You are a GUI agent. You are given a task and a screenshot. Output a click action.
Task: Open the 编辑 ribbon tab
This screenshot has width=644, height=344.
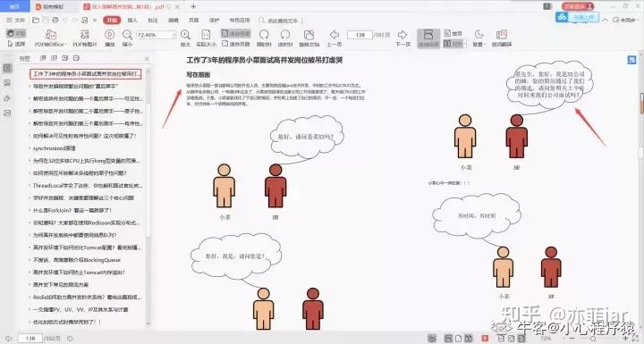[x=174, y=20]
